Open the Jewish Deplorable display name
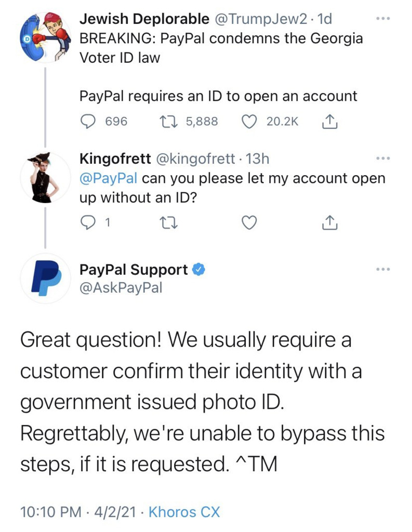The height and width of the screenshot is (532, 412). (144, 19)
